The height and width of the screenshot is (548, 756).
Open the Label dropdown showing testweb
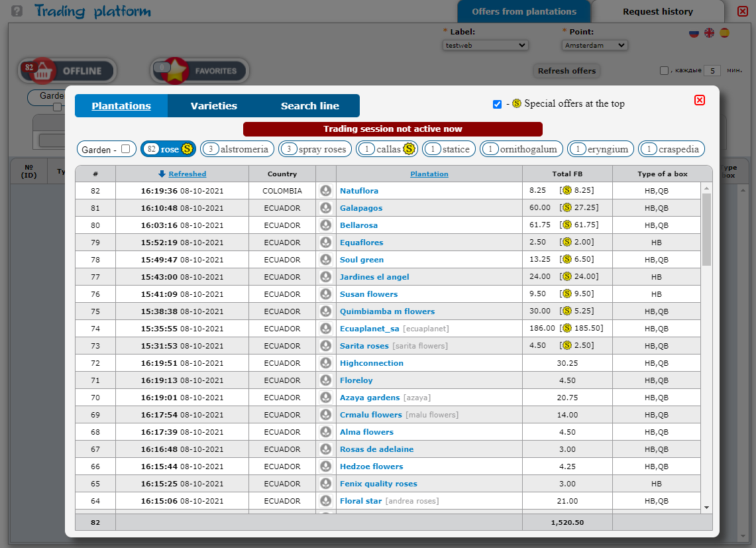pyautogui.click(x=485, y=45)
